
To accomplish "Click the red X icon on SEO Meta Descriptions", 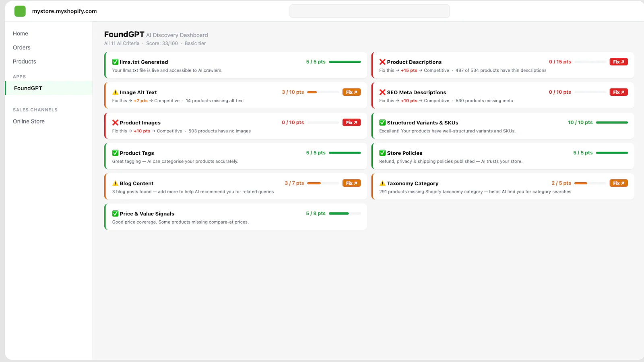I will (x=382, y=92).
